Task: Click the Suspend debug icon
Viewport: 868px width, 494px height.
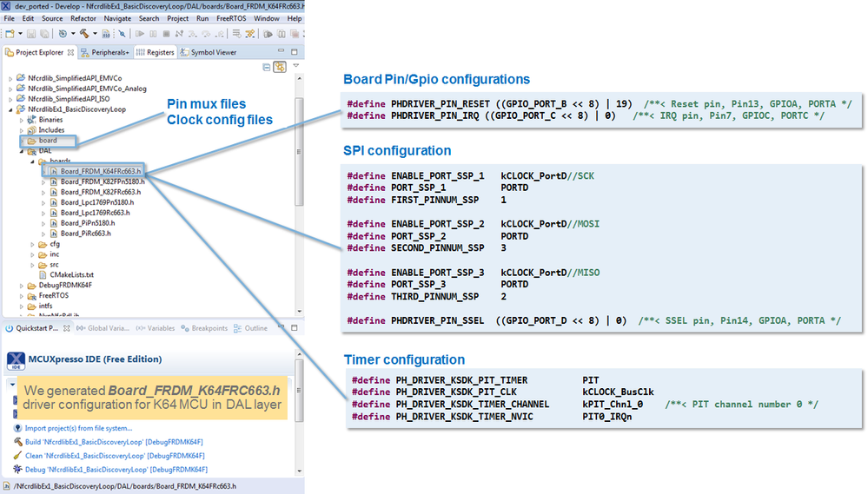Action: click(153, 34)
